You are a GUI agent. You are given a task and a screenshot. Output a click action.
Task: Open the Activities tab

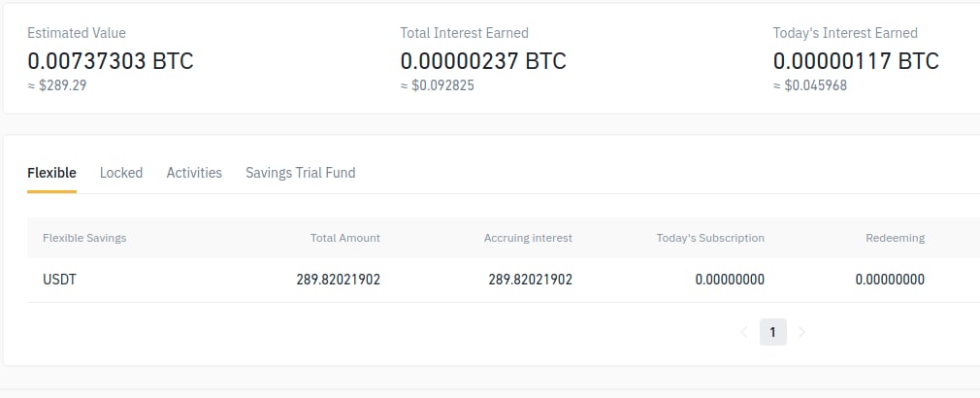194,173
